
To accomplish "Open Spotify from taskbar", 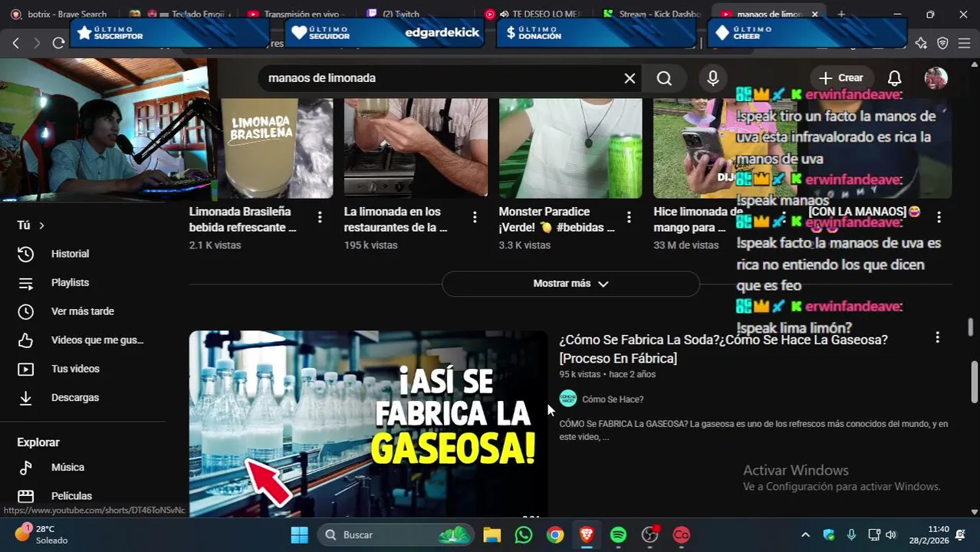I will pyautogui.click(x=618, y=535).
